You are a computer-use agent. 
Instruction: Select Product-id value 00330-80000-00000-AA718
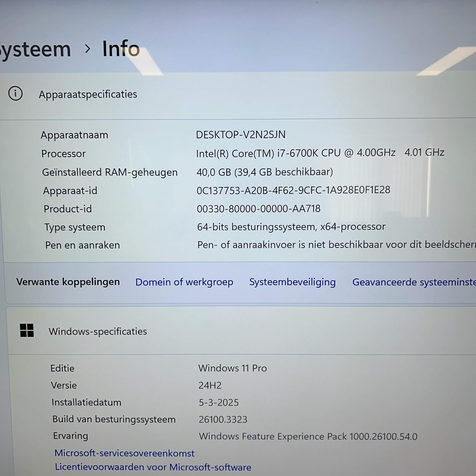259,209
